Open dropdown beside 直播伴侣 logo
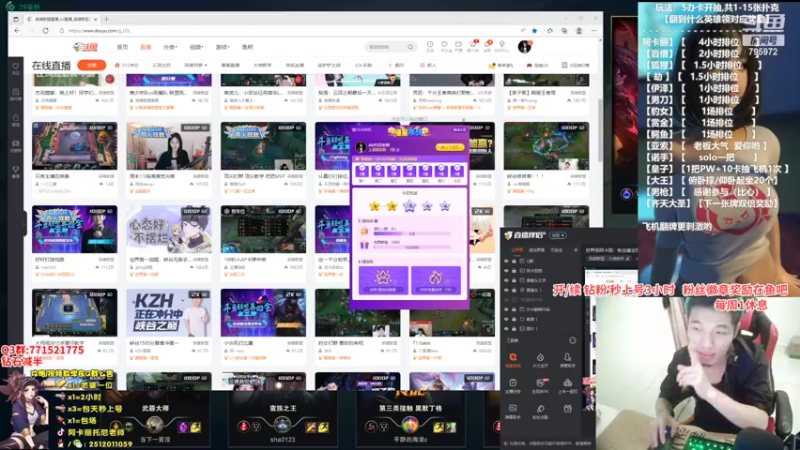800x450 pixels. (x=558, y=235)
